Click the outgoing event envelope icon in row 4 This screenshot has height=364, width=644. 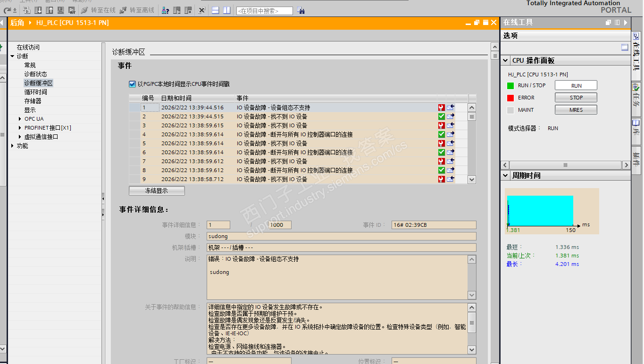[x=451, y=134]
